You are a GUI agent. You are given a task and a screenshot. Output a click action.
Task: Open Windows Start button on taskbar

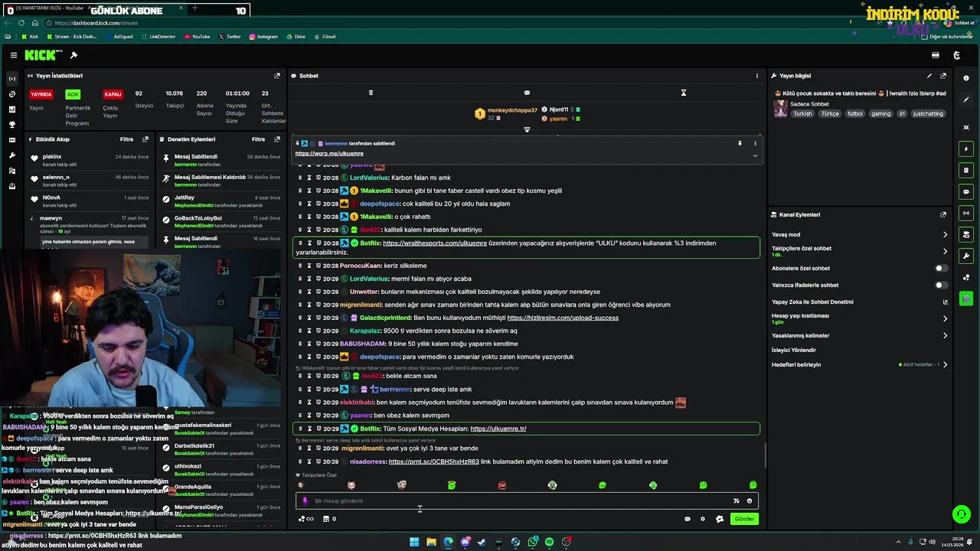tap(414, 542)
